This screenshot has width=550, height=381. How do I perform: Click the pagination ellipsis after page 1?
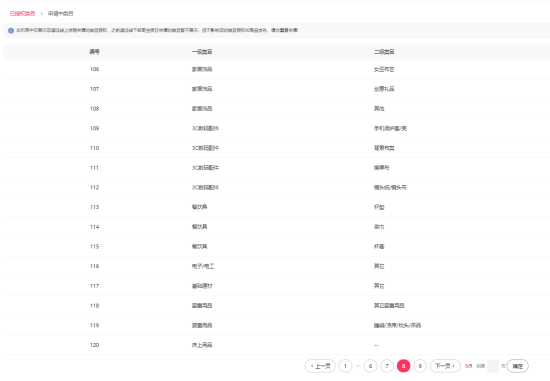pos(358,366)
